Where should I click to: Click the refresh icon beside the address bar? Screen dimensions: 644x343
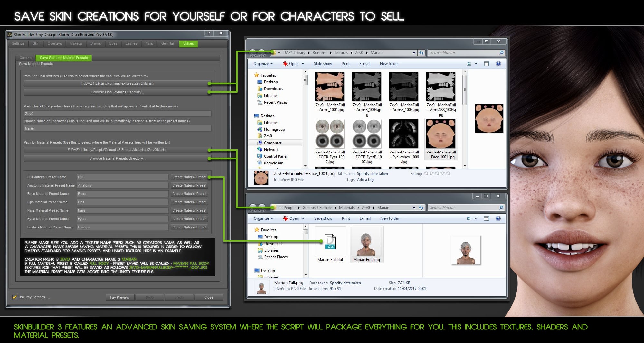click(421, 52)
